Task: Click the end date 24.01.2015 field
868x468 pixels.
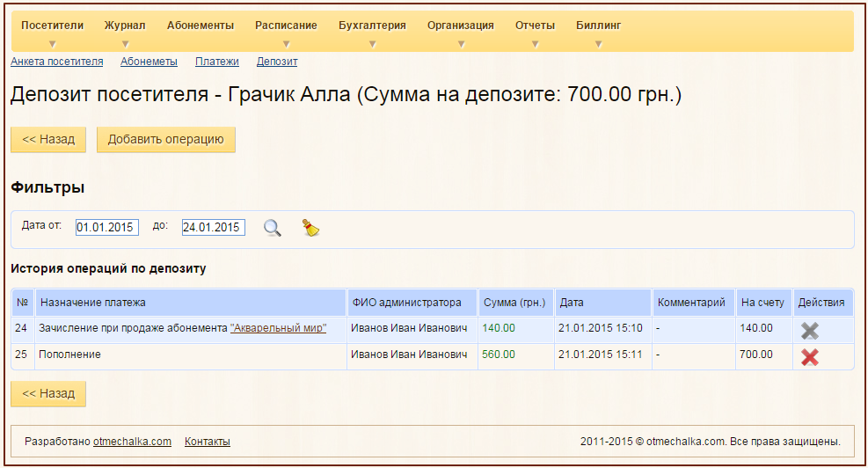Action: 213,227
